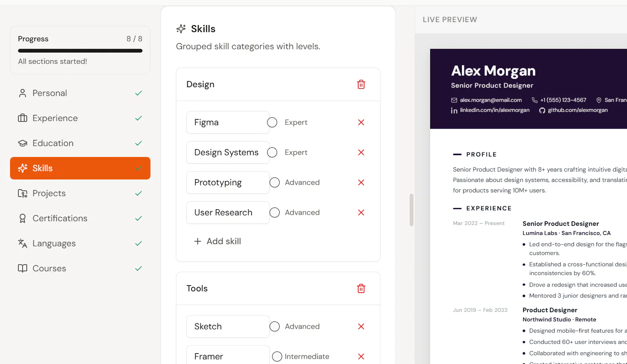Screen dimensions: 627x364
Task: Delete the Design skill category
Action: point(361,84)
